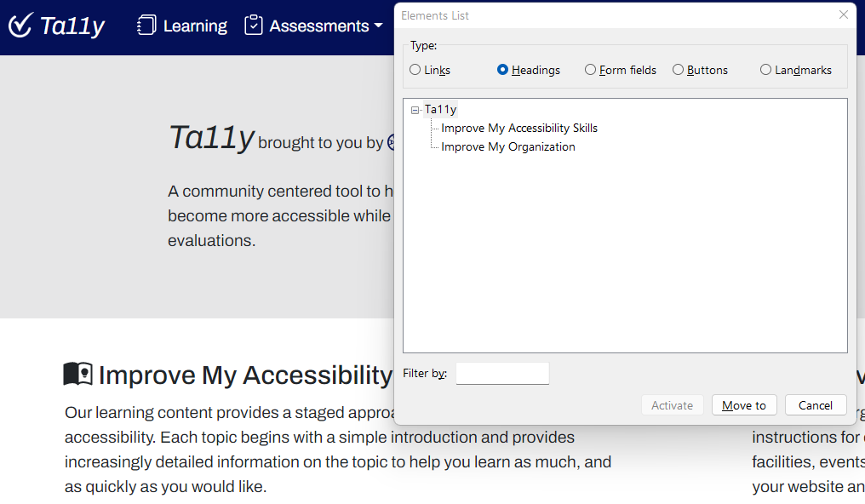Viewport: 865px width, 504px height.
Task: Click the open book icon near Improve My Accessibility
Action: [77, 373]
